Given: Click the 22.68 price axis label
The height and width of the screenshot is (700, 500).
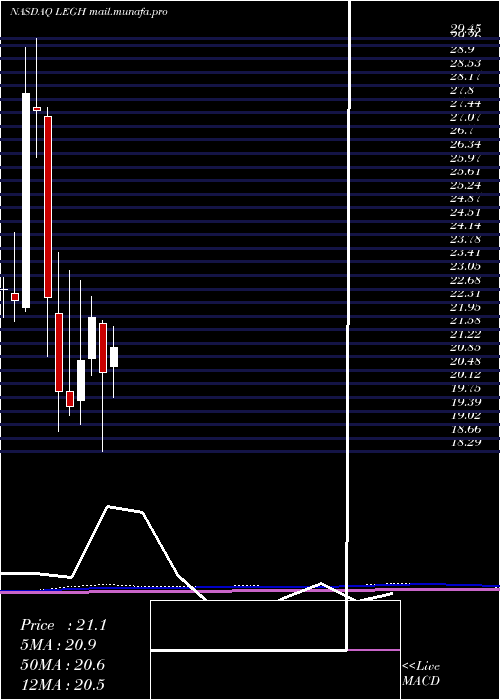Looking at the screenshot, I should (465, 280).
